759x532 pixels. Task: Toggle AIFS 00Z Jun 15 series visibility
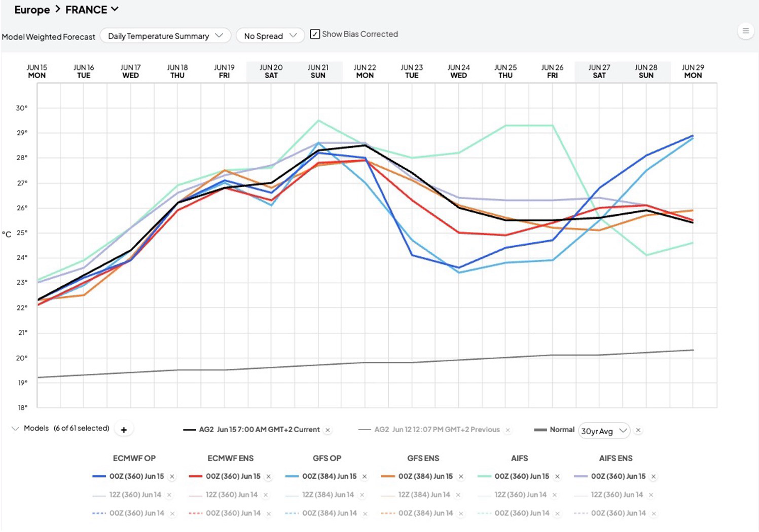click(522, 476)
